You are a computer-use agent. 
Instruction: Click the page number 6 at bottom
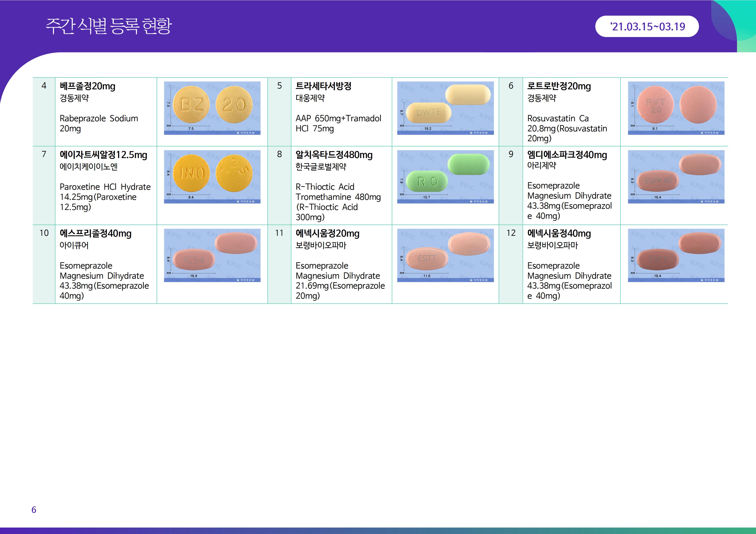point(34,510)
